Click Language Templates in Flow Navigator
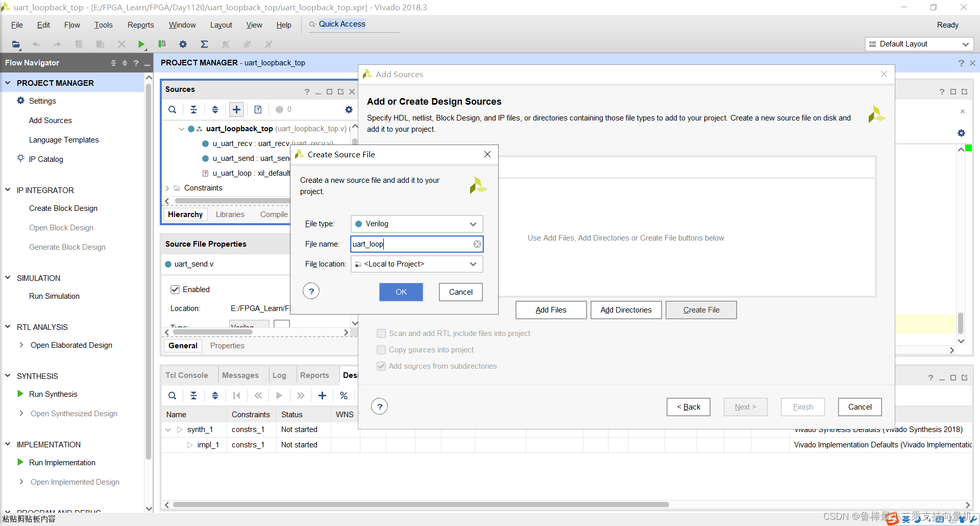Image resolution: width=980 pixels, height=526 pixels. tap(64, 140)
